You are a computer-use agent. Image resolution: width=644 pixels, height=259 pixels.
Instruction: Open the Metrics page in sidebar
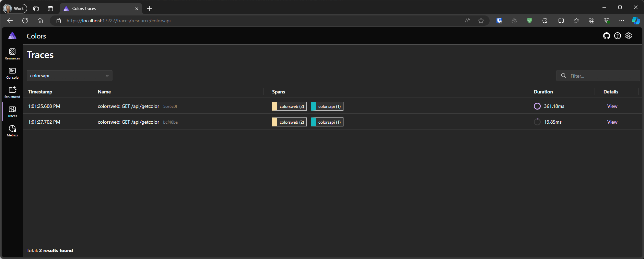12,131
